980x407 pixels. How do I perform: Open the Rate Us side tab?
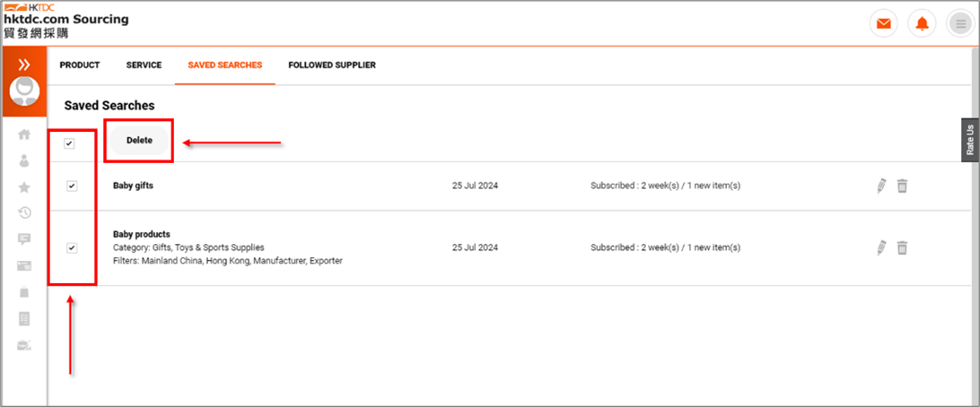point(970,140)
